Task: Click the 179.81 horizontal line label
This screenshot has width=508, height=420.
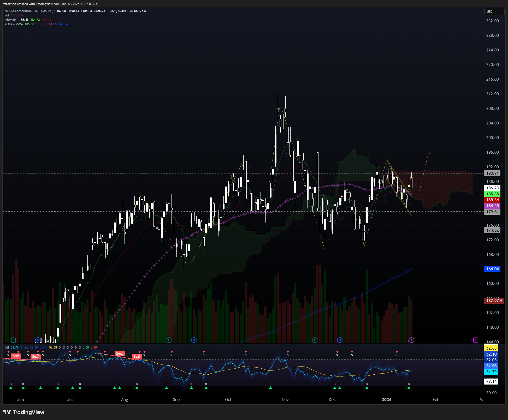Action: pos(492,212)
